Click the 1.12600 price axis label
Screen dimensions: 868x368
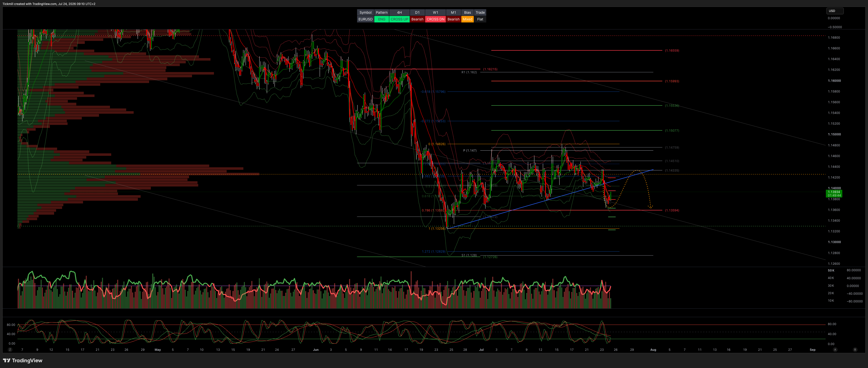[834, 264]
